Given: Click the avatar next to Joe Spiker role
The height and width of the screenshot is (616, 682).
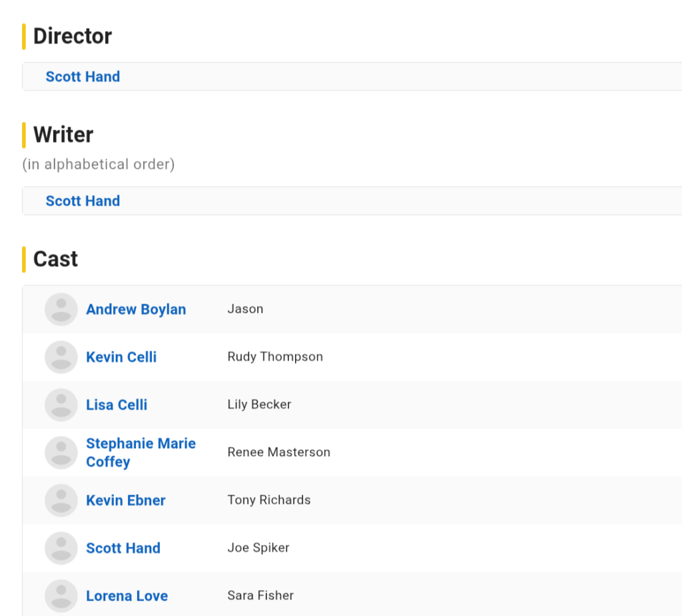Looking at the screenshot, I should (x=61, y=548).
